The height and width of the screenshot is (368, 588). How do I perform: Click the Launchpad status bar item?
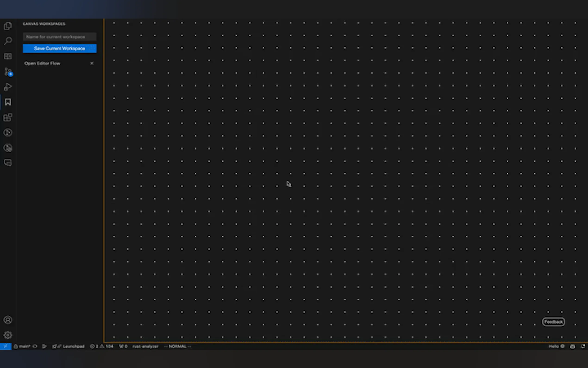click(x=73, y=346)
